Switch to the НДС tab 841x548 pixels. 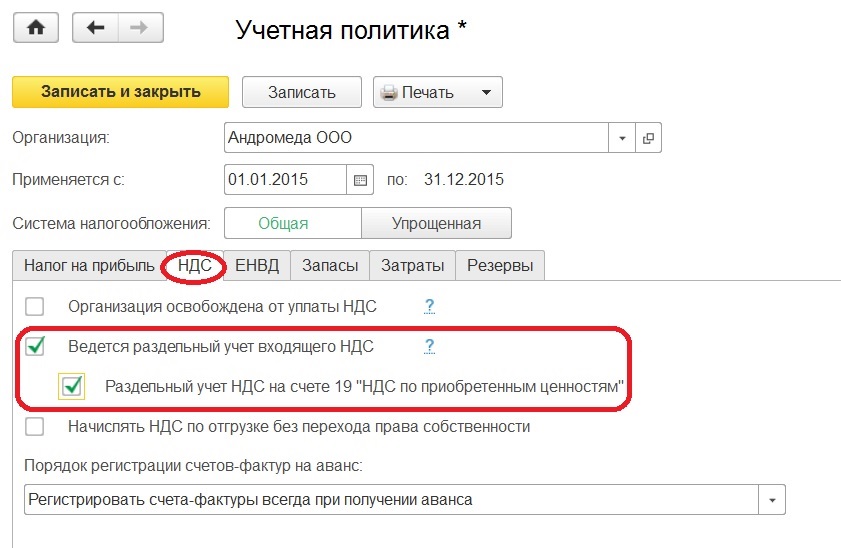tap(195, 265)
